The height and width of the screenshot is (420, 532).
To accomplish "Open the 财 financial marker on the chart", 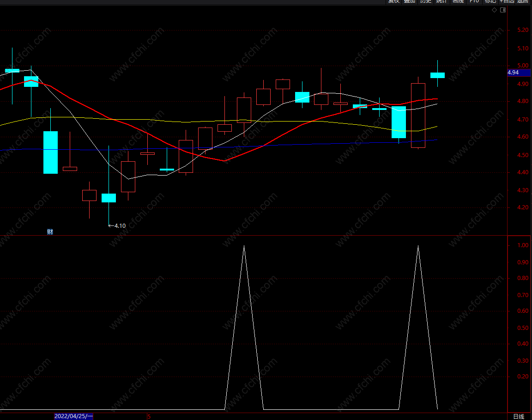I will point(50,232).
